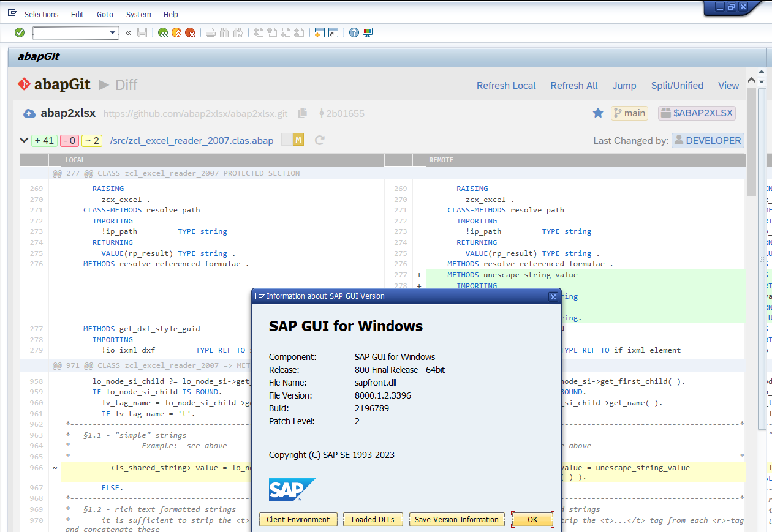Expand the toolbar with the double chevron

[128, 33]
